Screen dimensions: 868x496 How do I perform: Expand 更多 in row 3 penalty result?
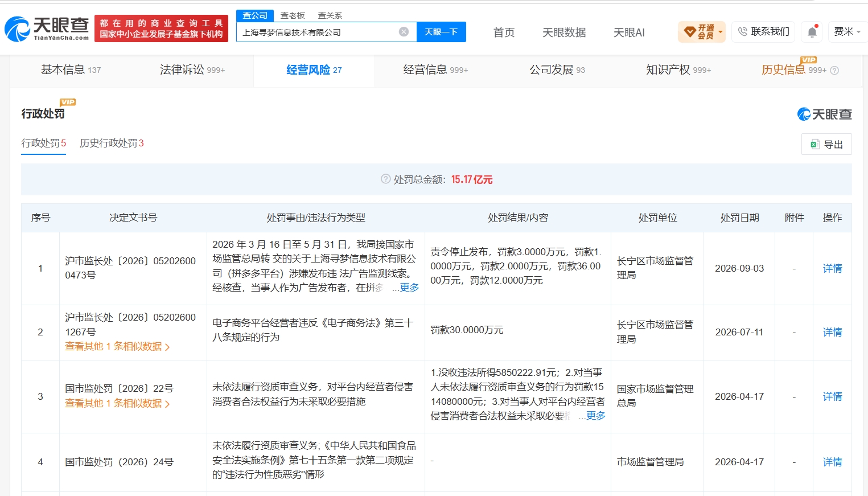pos(596,416)
